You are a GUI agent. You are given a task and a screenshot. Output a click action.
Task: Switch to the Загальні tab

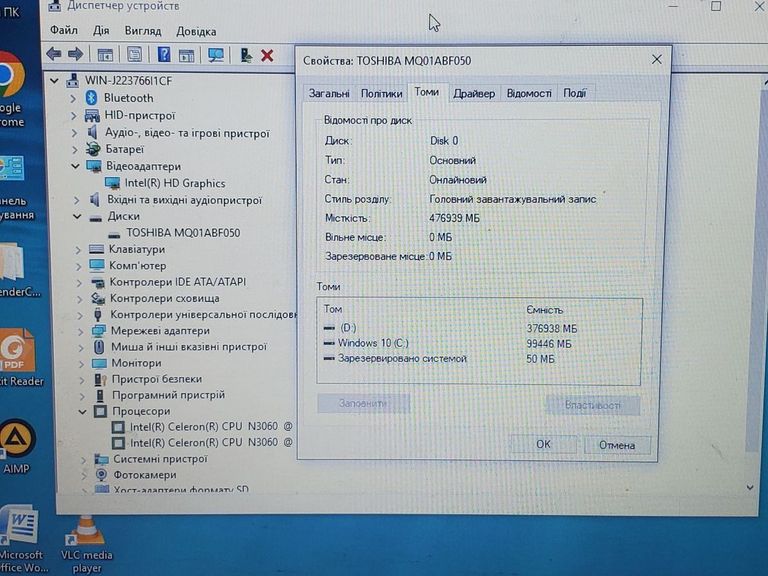tap(329, 93)
